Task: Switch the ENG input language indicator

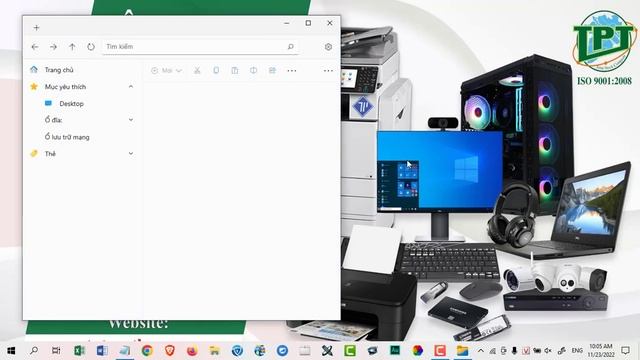Action: coord(577,351)
